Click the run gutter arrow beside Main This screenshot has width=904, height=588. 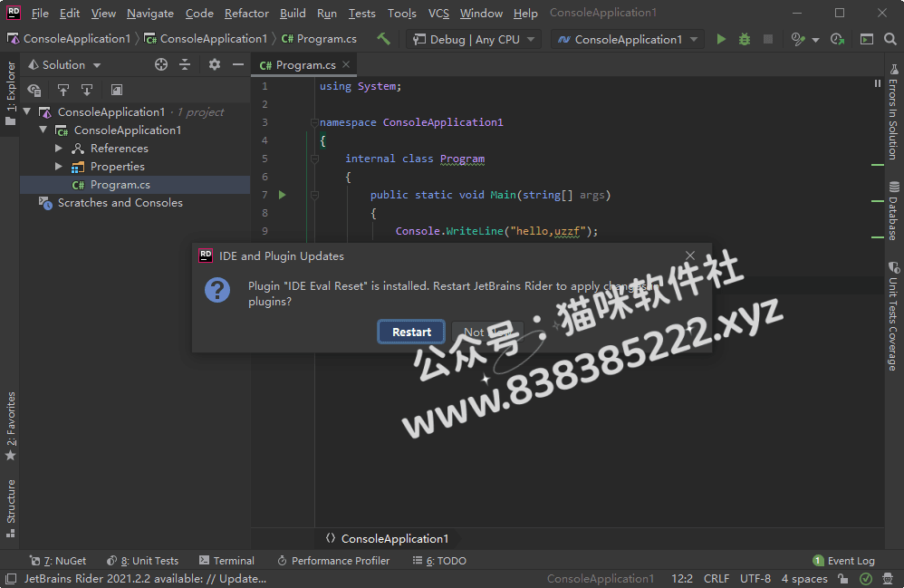coord(283,195)
